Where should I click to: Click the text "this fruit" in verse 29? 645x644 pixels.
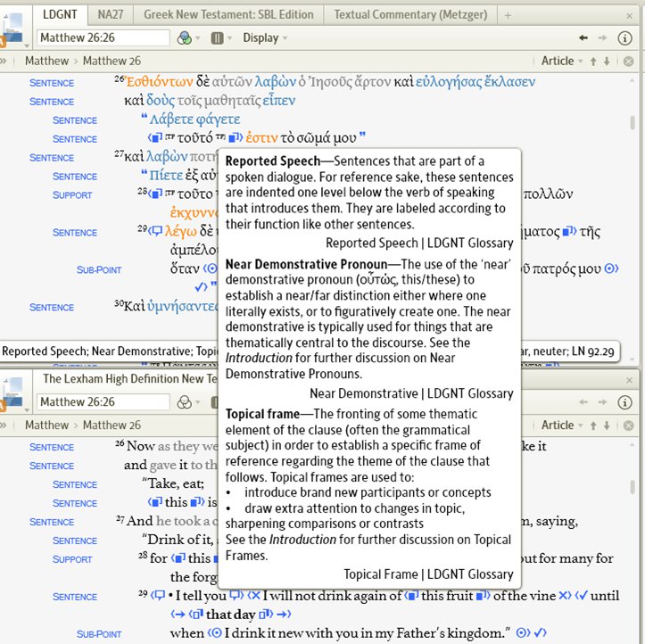[447, 596]
